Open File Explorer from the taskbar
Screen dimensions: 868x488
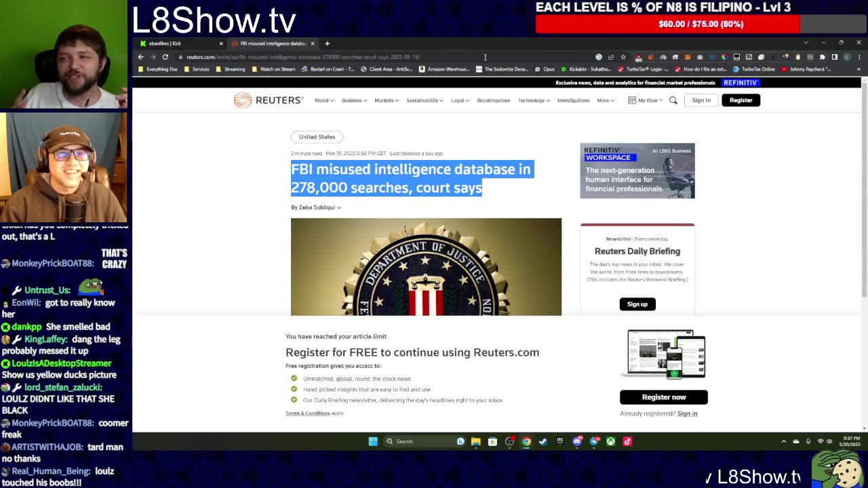coord(476,441)
